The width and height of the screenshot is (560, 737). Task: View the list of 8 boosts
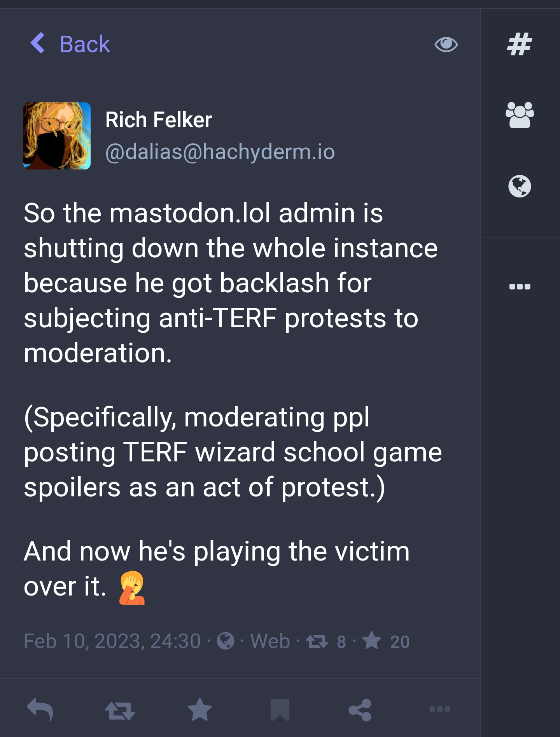[326, 641]
